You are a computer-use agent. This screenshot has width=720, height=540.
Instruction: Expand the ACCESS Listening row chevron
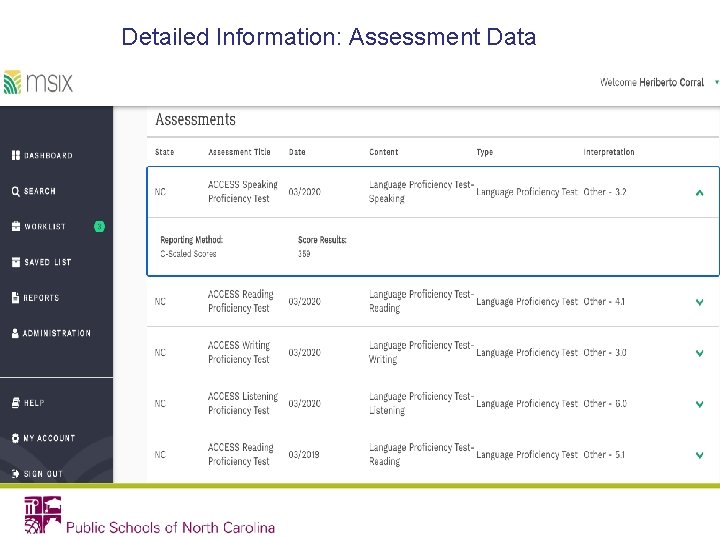click(699, 404)
